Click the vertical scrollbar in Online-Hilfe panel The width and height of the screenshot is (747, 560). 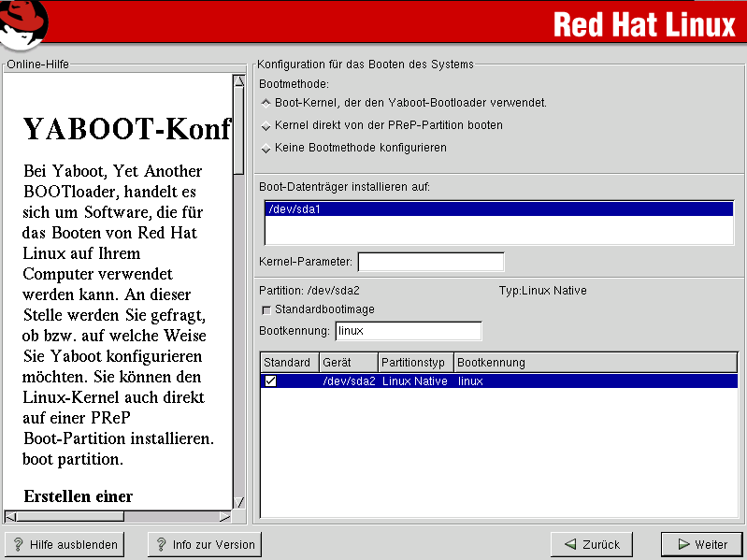pyautogui.click(x=238, y=280)
